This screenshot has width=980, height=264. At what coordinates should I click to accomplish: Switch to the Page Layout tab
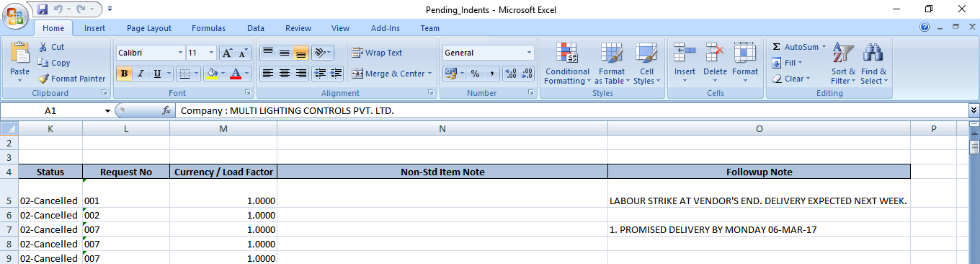[149, 28]
